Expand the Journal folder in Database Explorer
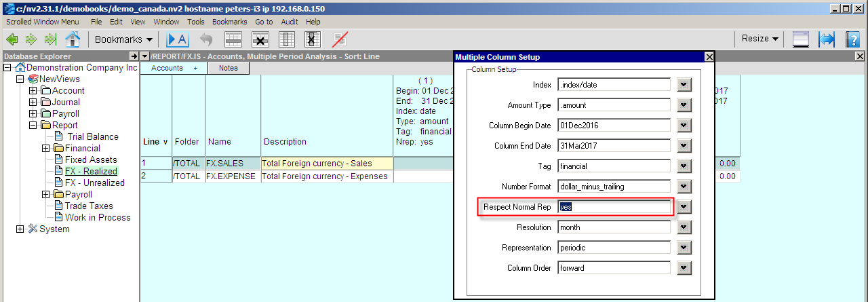The height and width of the screenshot is (302, 868). [33, 102]
